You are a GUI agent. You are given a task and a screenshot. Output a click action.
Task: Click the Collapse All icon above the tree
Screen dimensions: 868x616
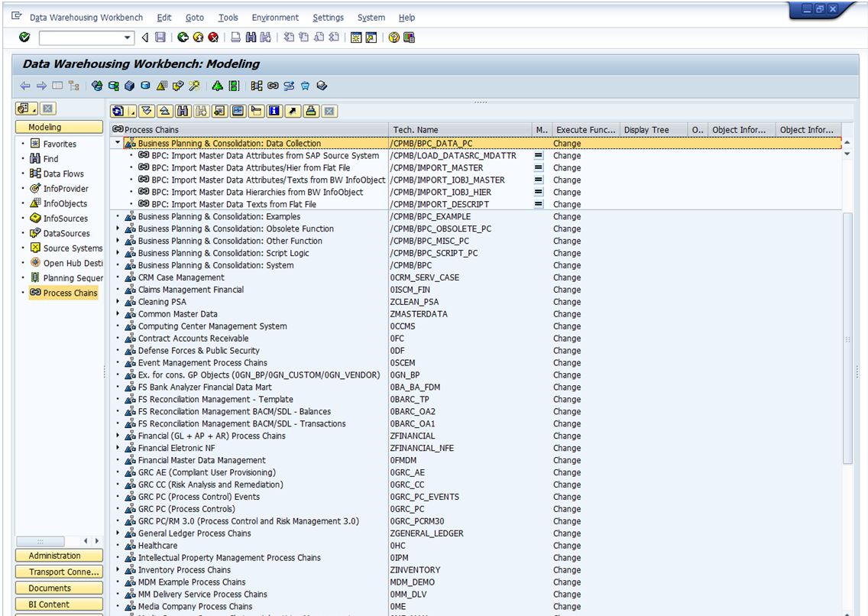click(x=164, y=112)
